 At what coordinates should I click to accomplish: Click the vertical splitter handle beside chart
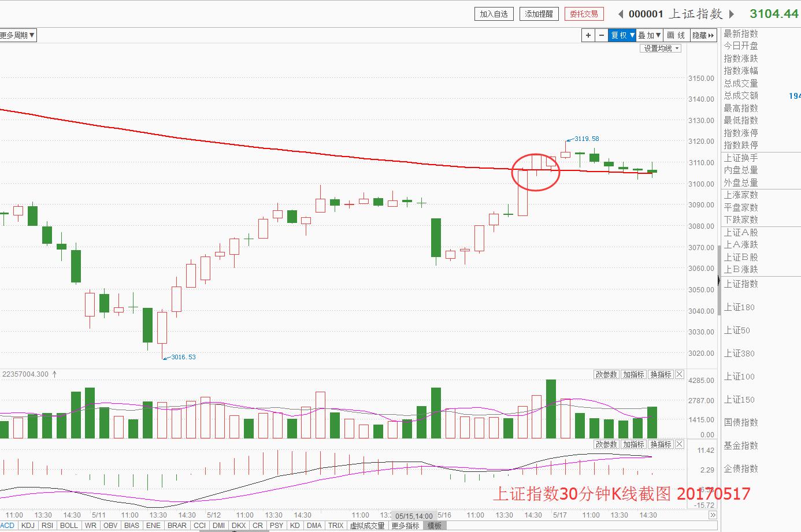[719, 281]
